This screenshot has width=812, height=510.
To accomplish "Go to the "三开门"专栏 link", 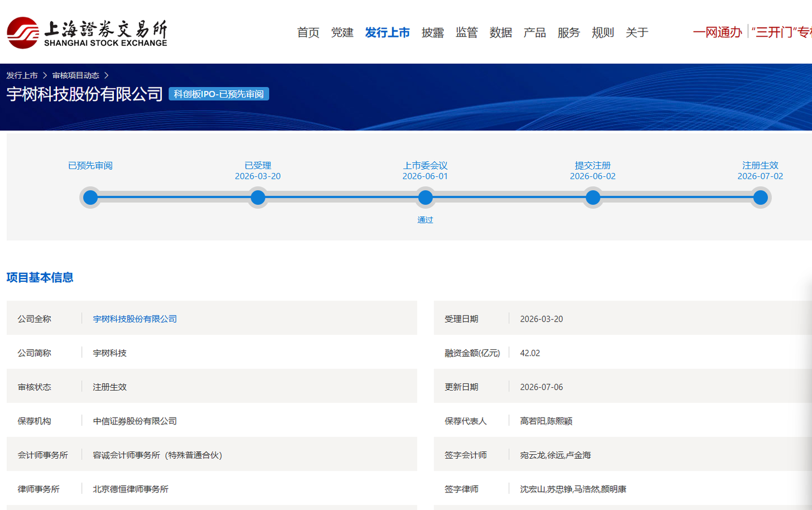I will click(x=782, y=32).
